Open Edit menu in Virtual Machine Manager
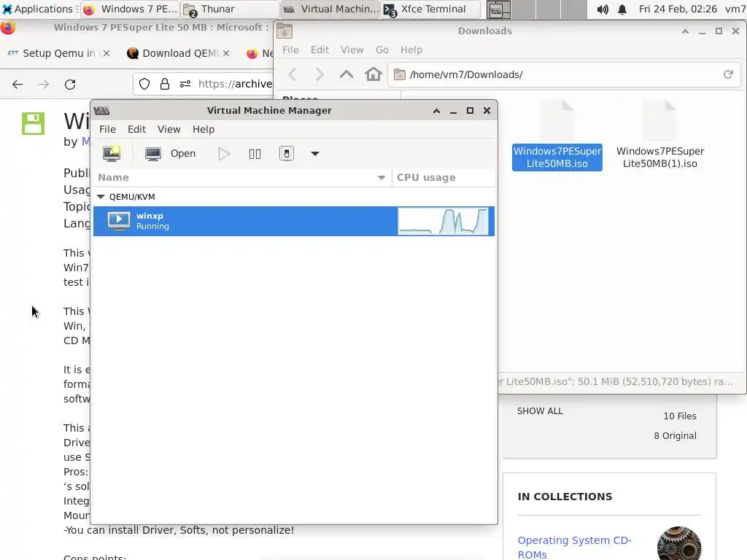This screenshot has height=560, width=747. point(136,129)
